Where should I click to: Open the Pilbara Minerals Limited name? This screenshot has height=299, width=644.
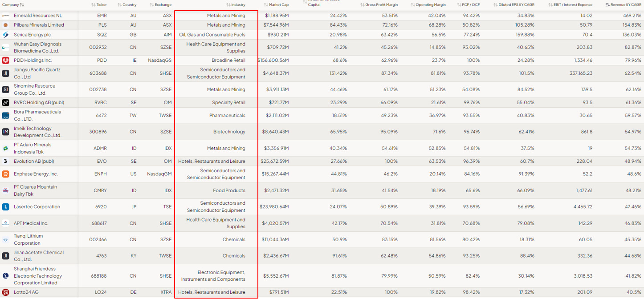pos(39,25)
